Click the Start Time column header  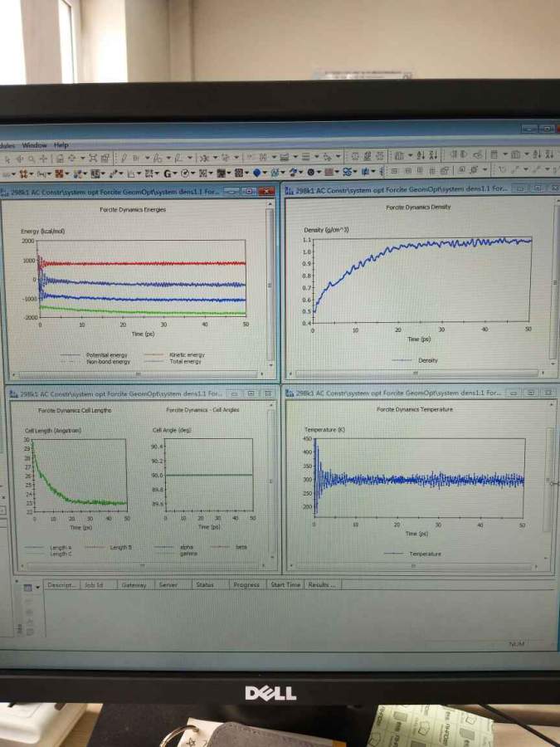(x=285, y=584)
